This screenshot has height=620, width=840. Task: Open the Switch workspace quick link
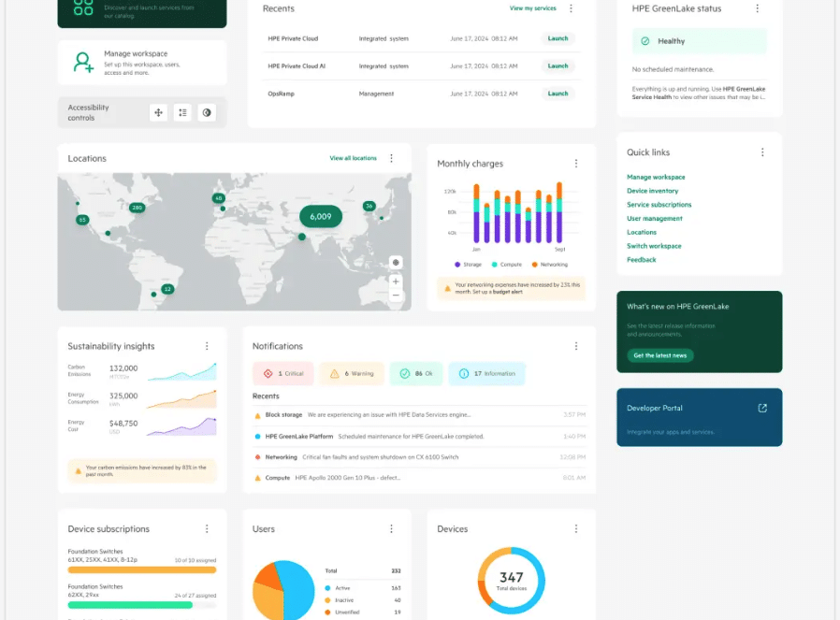(x=654, y=246)
